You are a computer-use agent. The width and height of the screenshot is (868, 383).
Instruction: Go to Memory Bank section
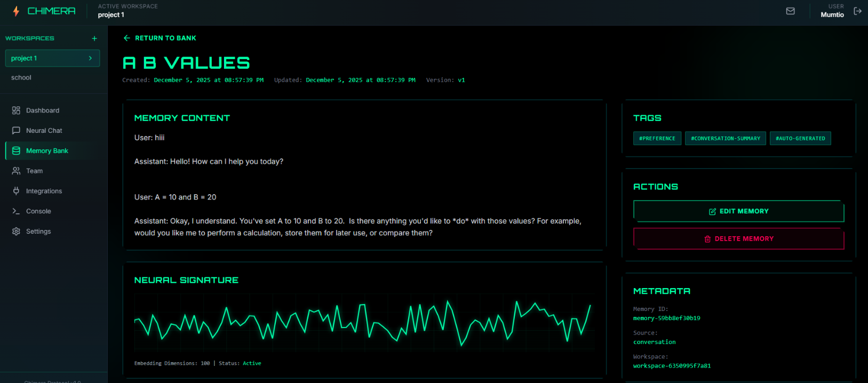(x=53, y=151)
